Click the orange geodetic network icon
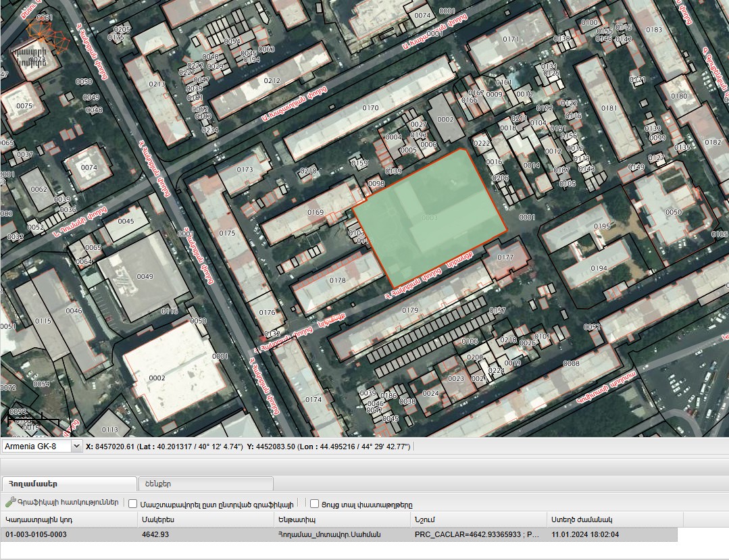This screenshot has height=560, width=729. (x=47, y=35)
